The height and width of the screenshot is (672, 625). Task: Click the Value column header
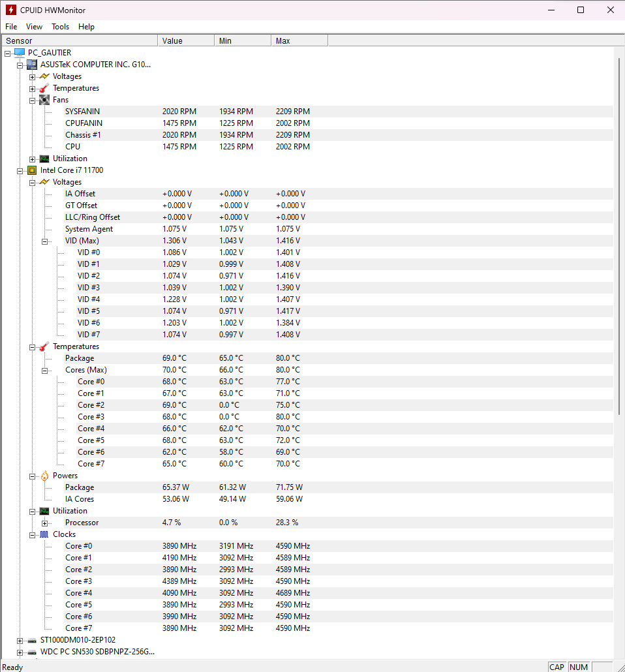coord(186,40)
